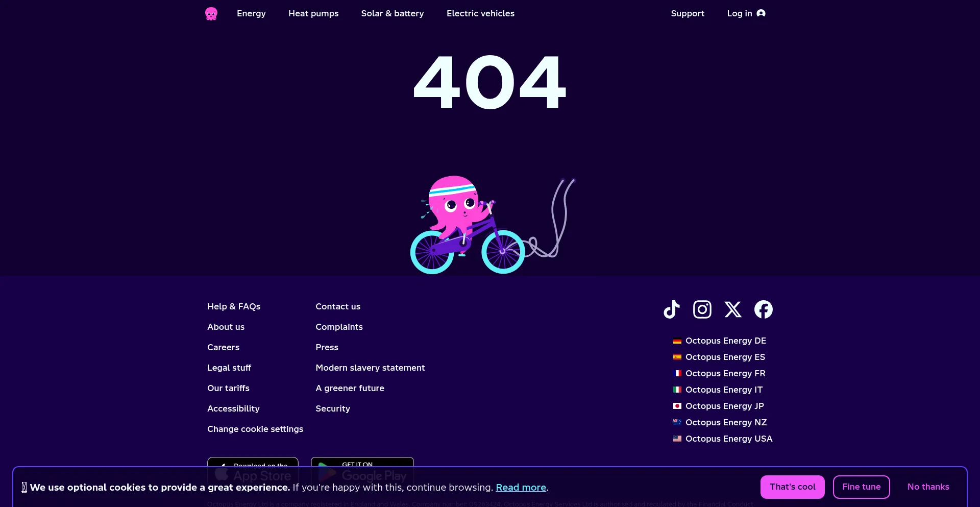Click the New Zealand flag icon
The image size is (980, 507).
(x=677, y=423)
